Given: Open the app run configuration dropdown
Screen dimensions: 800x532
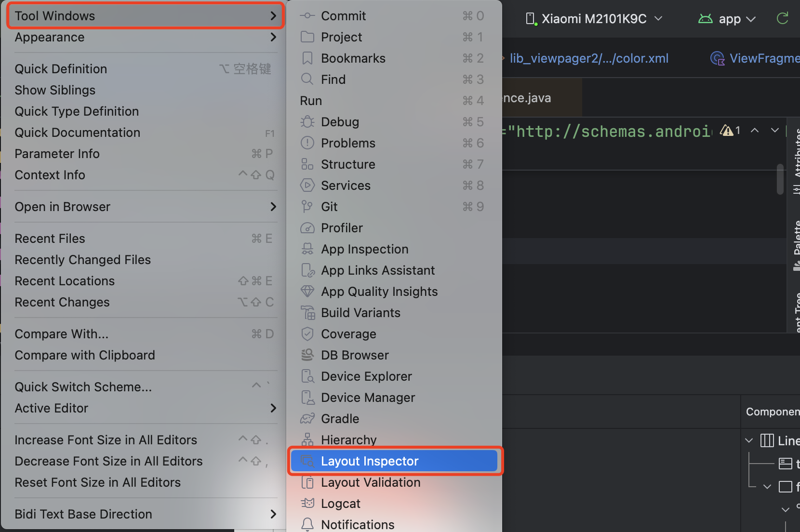Looking at the screenshot, I should coord(727,19).
